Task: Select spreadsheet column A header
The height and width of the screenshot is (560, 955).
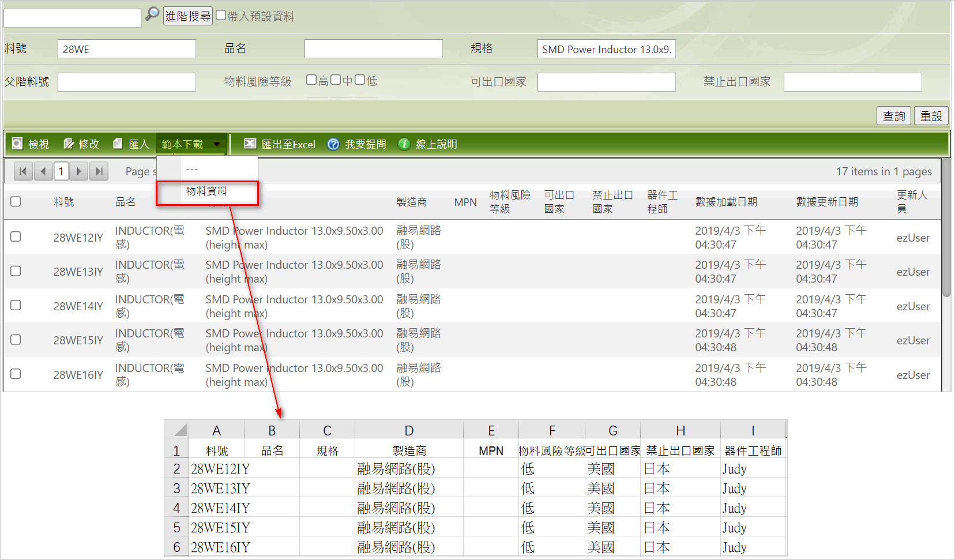Action: point(216,430)
